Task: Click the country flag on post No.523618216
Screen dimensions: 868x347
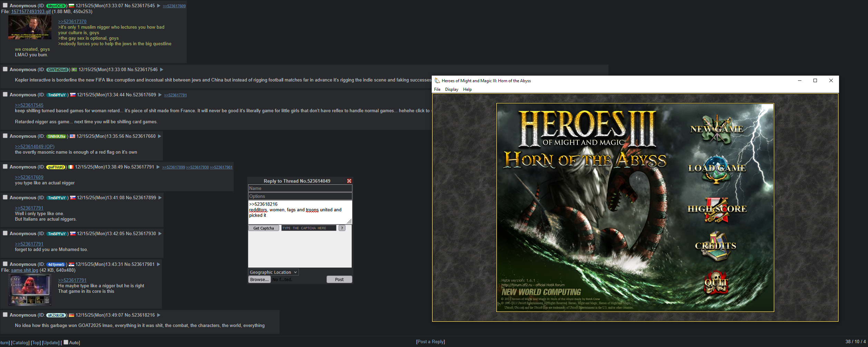Action: (x=71, y=315)
